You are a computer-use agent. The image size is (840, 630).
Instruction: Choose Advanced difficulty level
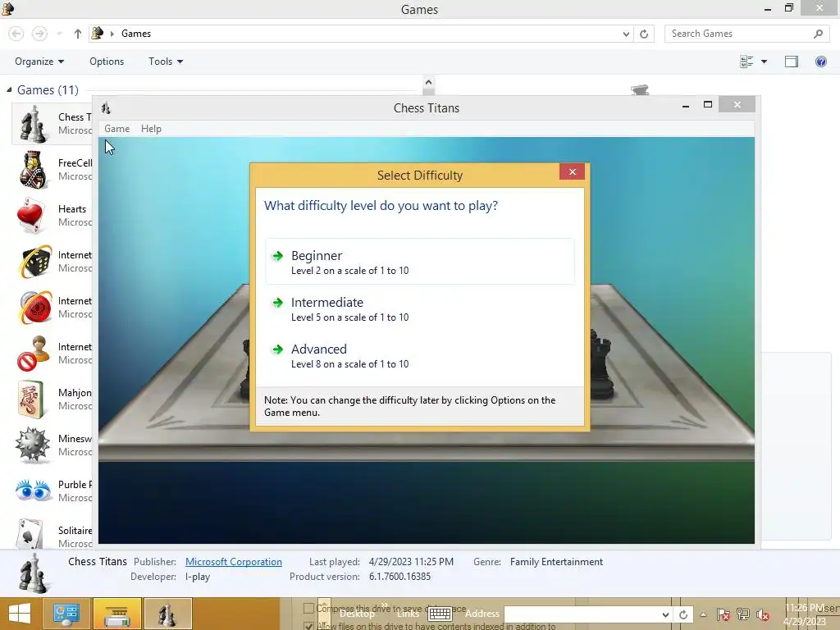(419, 356)
